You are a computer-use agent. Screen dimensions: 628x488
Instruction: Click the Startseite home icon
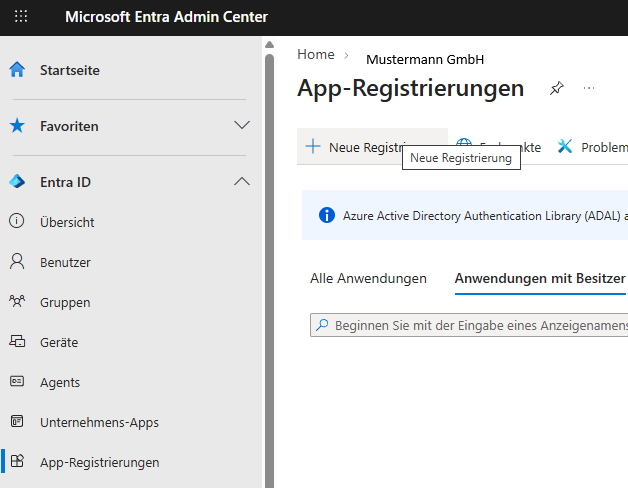pyautogui.click(x=17, y=69)
